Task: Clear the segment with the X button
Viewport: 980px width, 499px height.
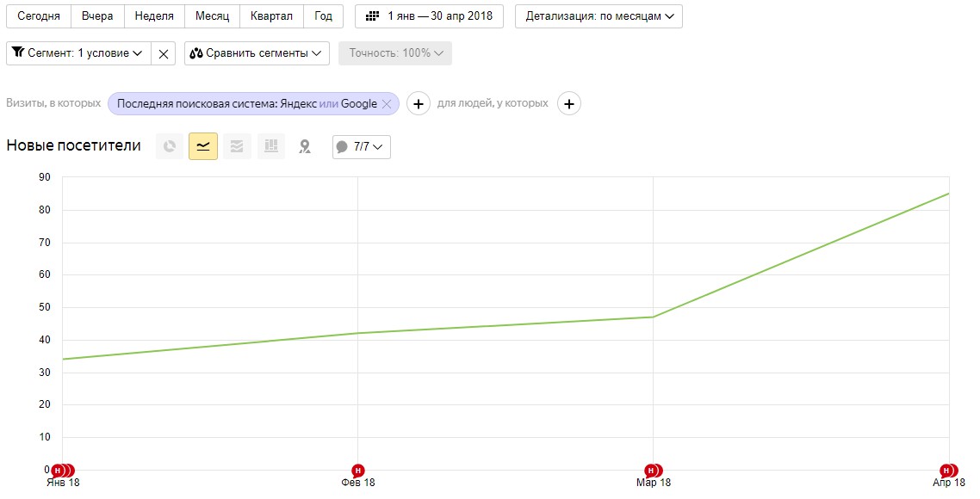Action: tap(163, 53)
